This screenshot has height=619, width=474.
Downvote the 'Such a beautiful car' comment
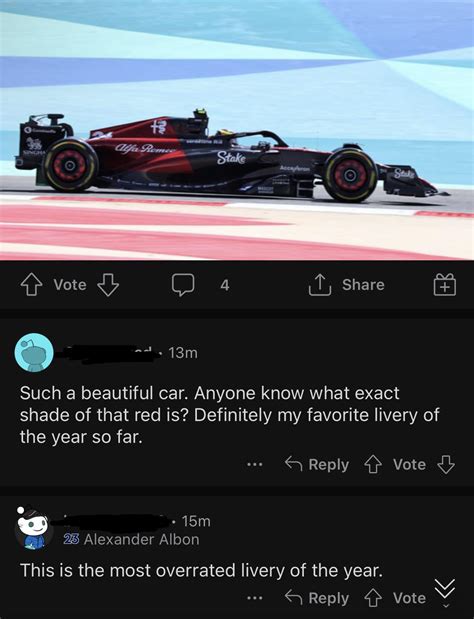446,464
